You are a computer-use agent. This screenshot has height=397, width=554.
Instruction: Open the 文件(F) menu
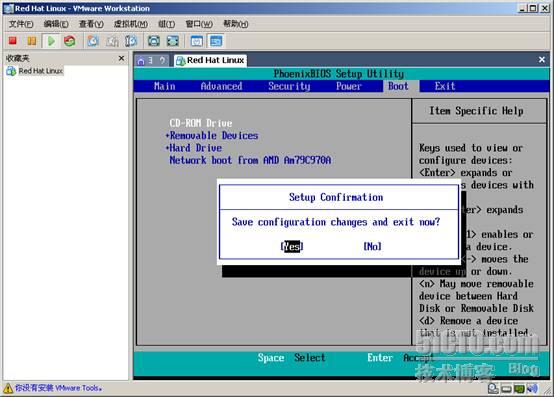(21, 24)
